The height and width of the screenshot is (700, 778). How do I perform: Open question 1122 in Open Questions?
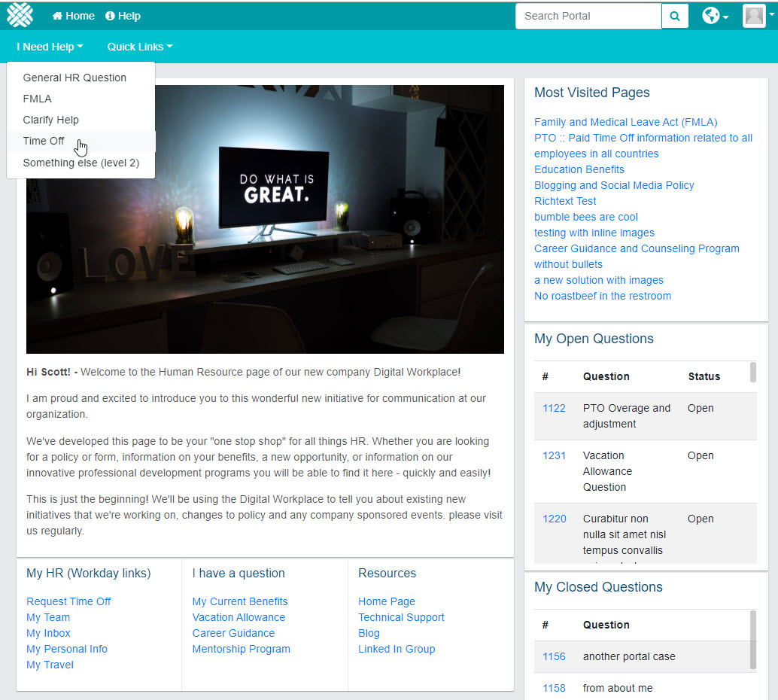click(x=554, y=408)
